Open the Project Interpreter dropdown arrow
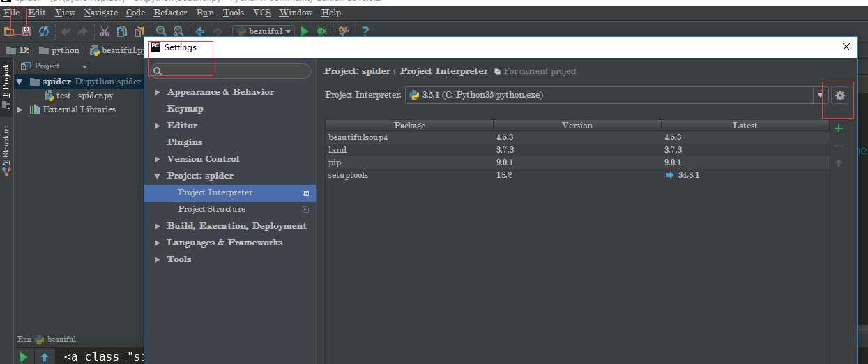 821,96
